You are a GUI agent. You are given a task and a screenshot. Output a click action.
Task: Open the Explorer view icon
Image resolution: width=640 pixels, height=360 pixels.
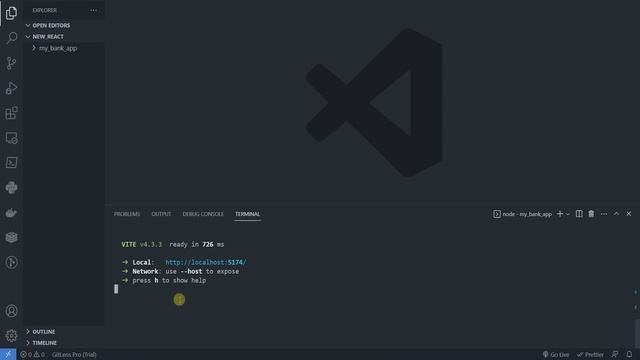[11, 13]
